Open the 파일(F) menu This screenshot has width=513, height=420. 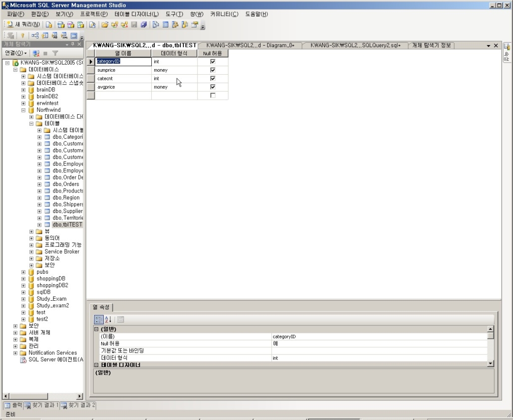click(x=16, y=14)
